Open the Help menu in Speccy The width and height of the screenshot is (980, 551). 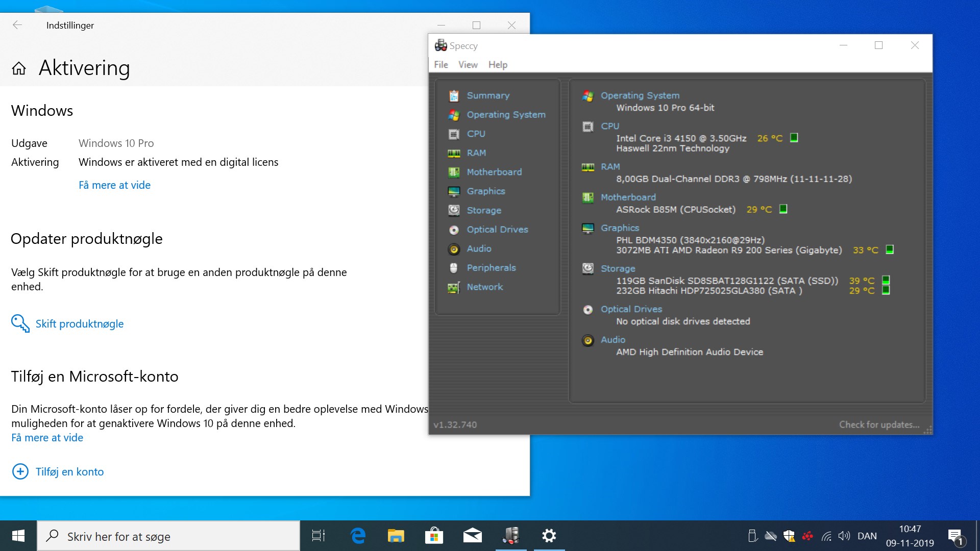pos(498,65)
